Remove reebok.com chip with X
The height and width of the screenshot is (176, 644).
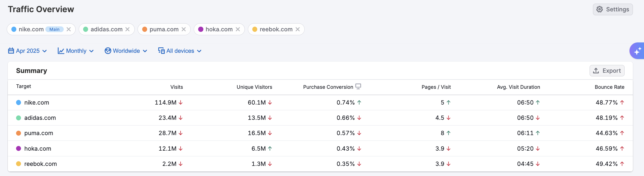click(298, 29)
